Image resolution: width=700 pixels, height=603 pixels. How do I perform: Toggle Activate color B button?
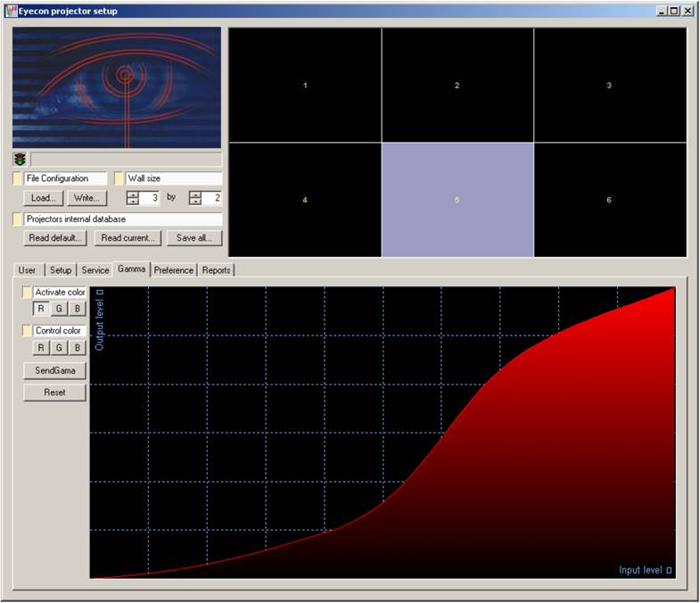(x=78, y=309)
